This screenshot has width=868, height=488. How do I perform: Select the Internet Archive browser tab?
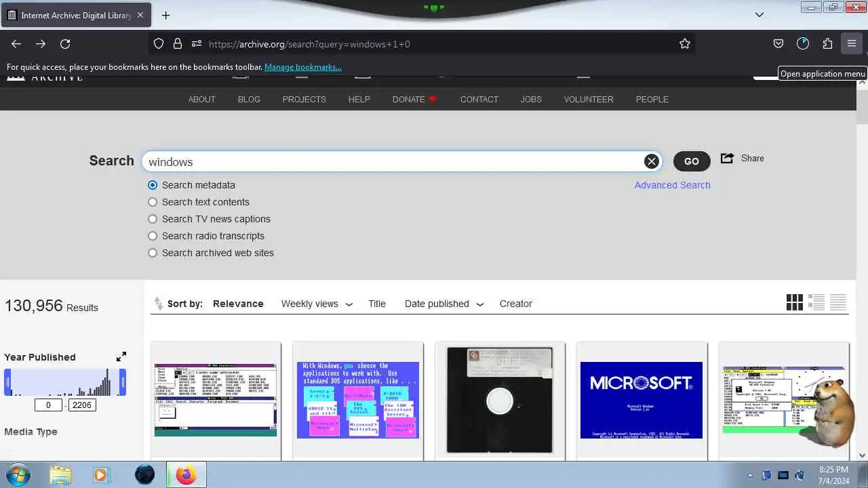click(76, 15)
